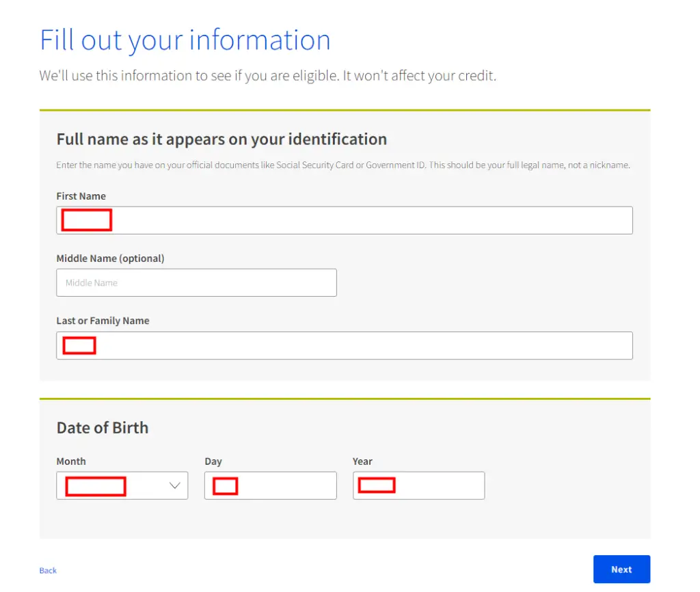Click the First Name input field
The image size is (700, 592).
click(345, 220)
